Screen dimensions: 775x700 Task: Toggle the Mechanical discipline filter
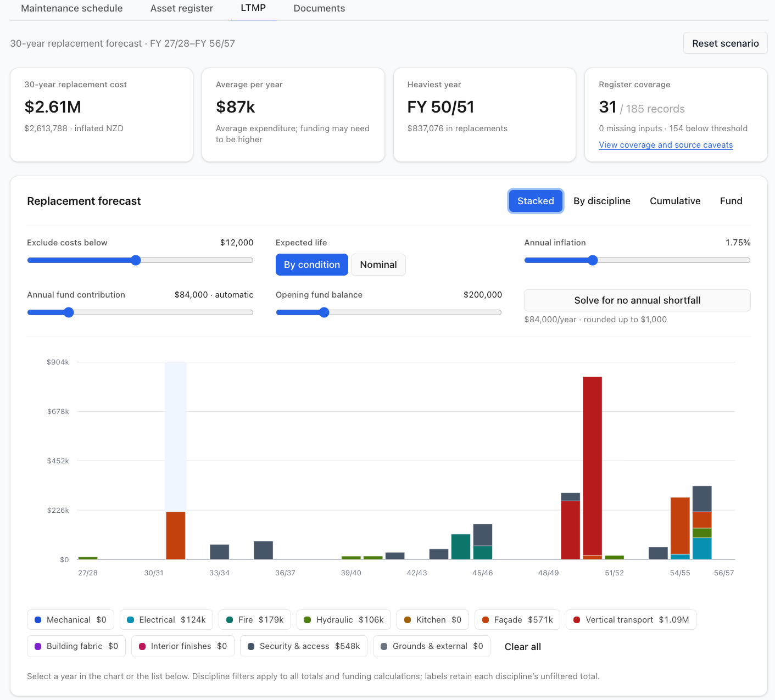[x=70, y=620]
